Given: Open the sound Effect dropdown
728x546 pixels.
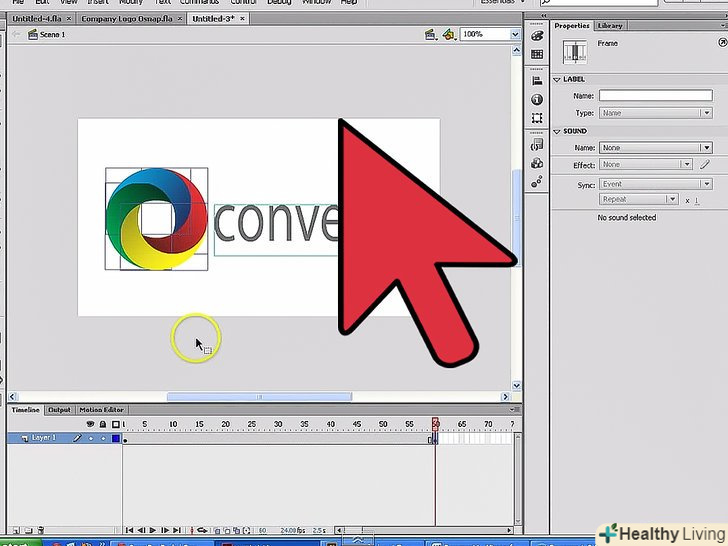Looking at the screenshot, I should coord(646,164).
